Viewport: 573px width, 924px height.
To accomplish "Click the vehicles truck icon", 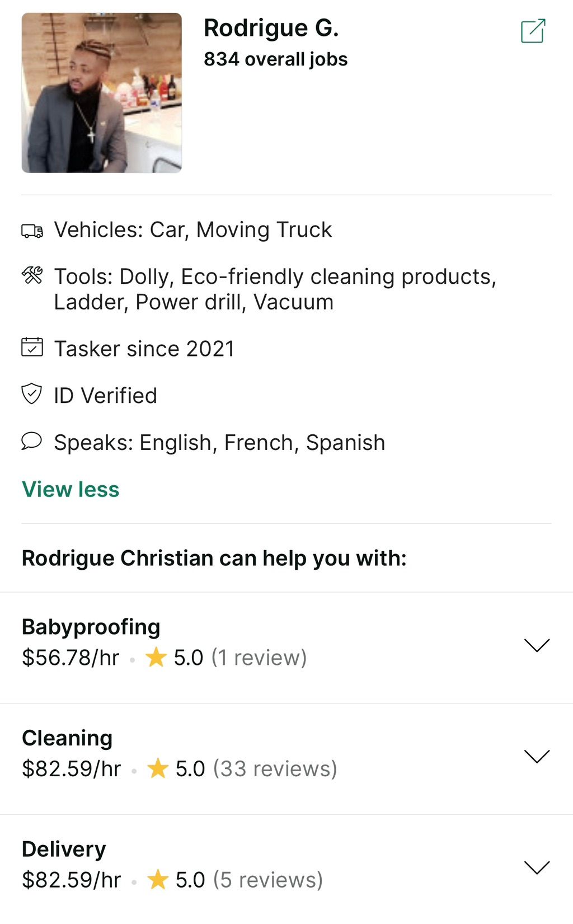I will (32, 231).
